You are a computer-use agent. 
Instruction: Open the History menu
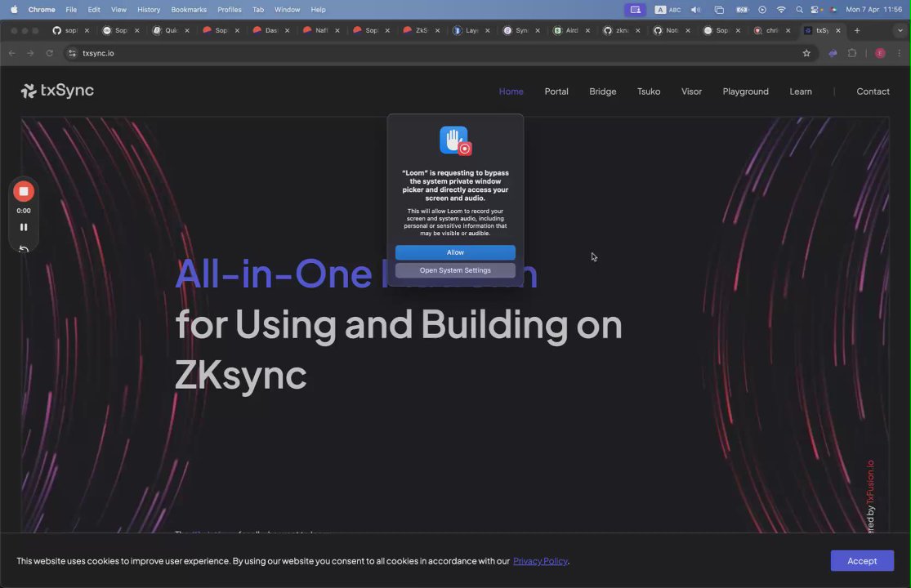pyautogui.click(x=149, y=9)
